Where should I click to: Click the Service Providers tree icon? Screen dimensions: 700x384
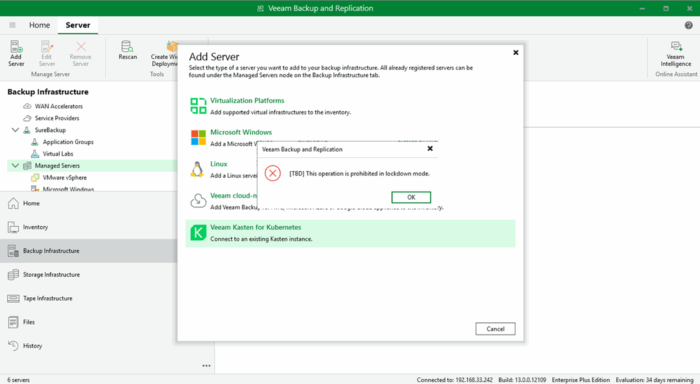(27, 118)
